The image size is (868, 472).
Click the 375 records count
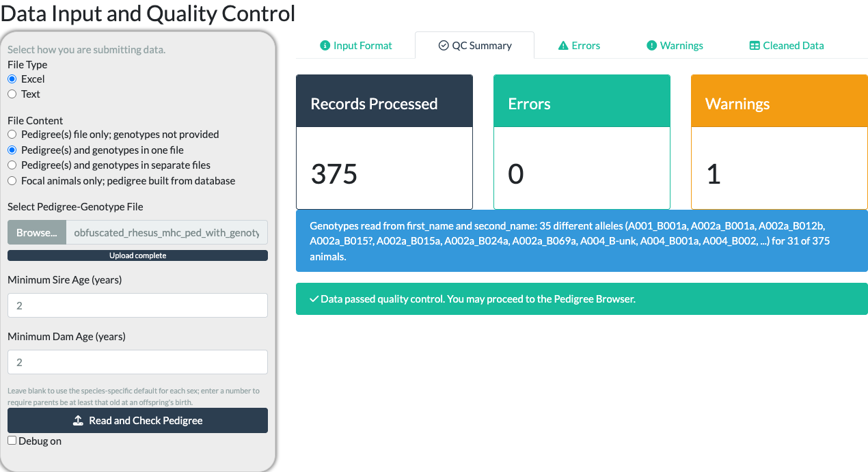[x=334, y=174]
